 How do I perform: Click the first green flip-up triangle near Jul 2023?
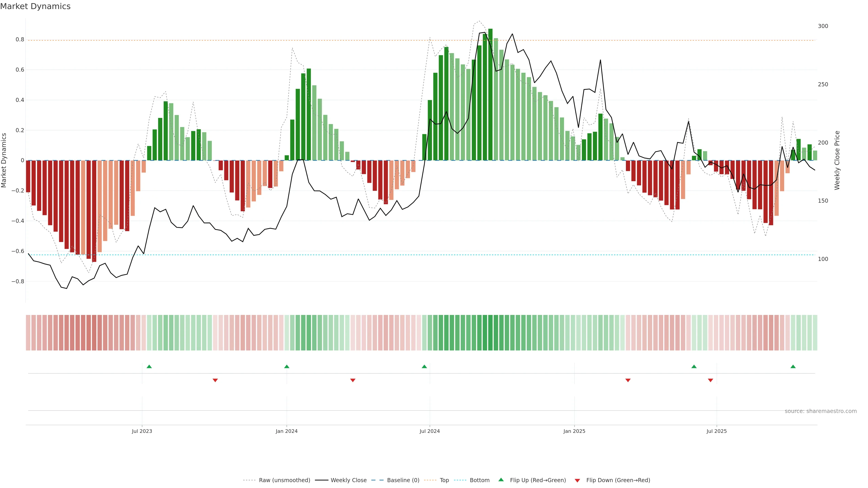[x=149, y=366]
